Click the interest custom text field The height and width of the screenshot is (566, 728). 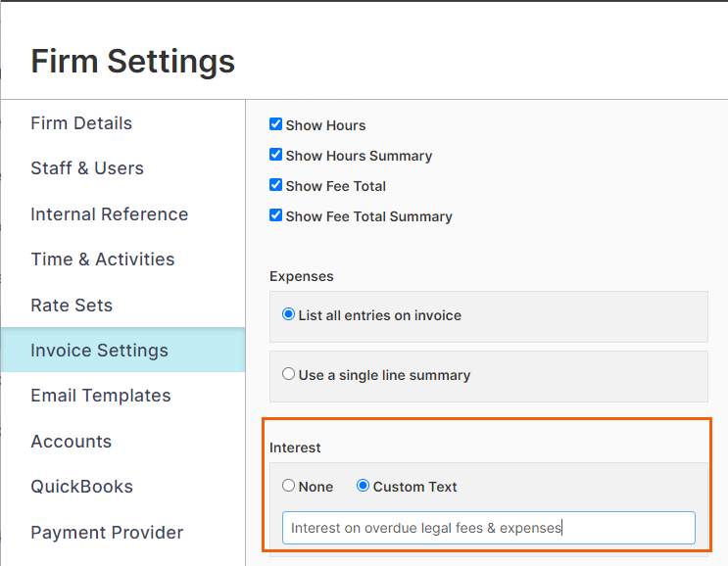point(488,528)
